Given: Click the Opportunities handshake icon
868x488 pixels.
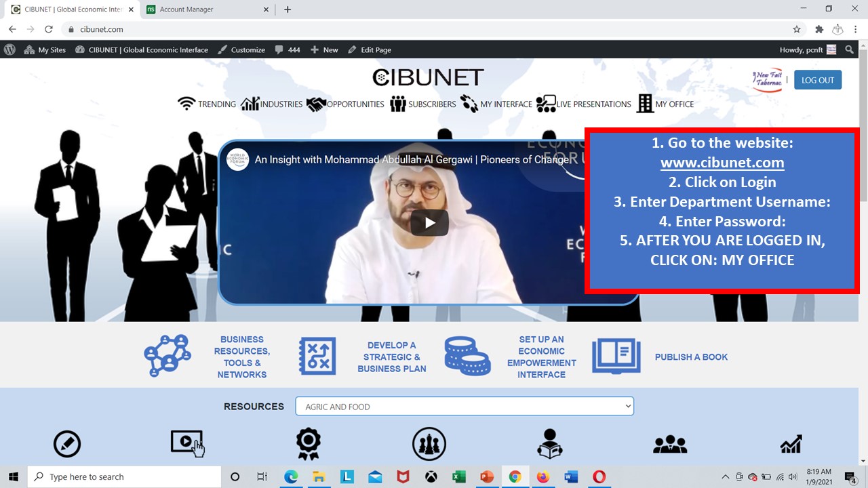Looking at the screenshot, I should coord(316,104).
